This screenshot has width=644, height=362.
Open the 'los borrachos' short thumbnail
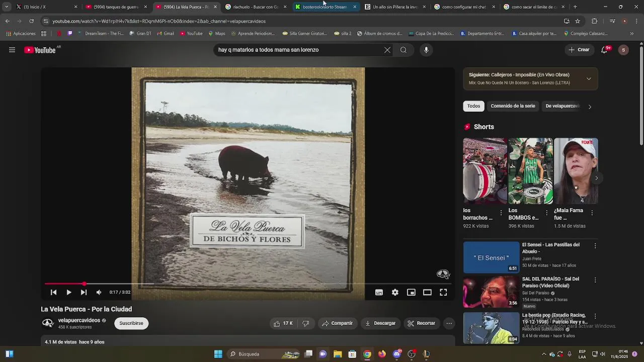[485, 171]
